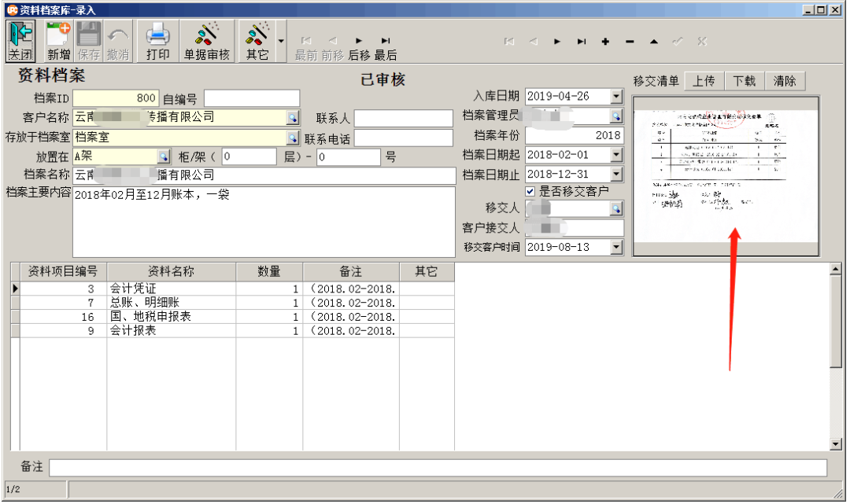Click the 其它 column header in grid

tap(427, 272)
